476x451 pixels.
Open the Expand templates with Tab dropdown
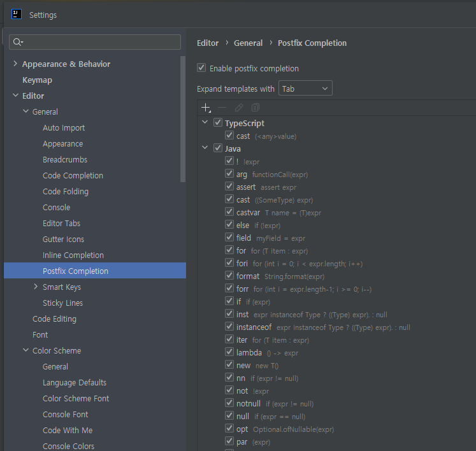pos(305,89)
